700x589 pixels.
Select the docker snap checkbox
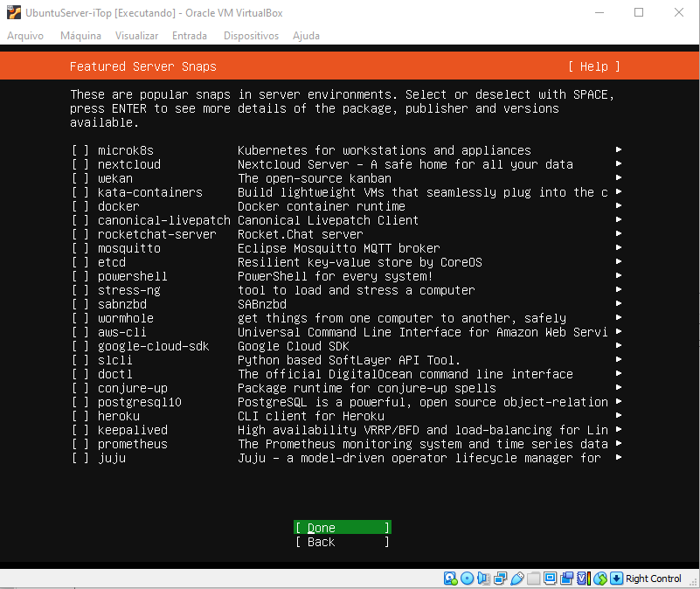80,206
